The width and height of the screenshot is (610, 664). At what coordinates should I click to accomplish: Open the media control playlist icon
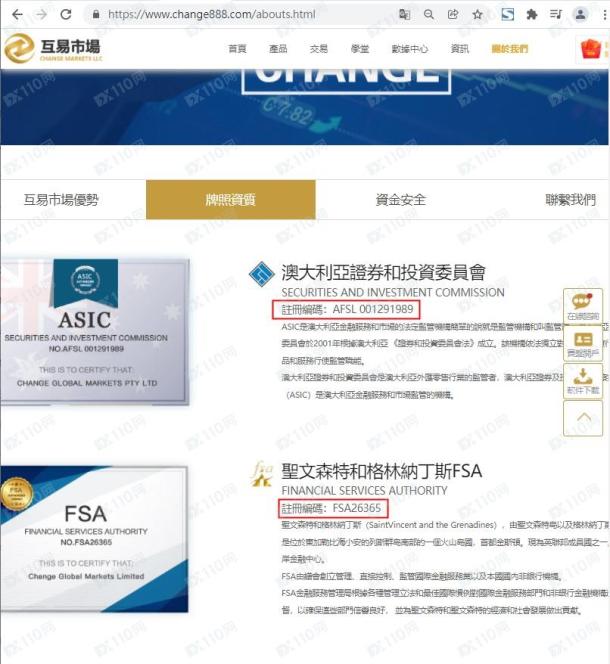click(556, 14)
